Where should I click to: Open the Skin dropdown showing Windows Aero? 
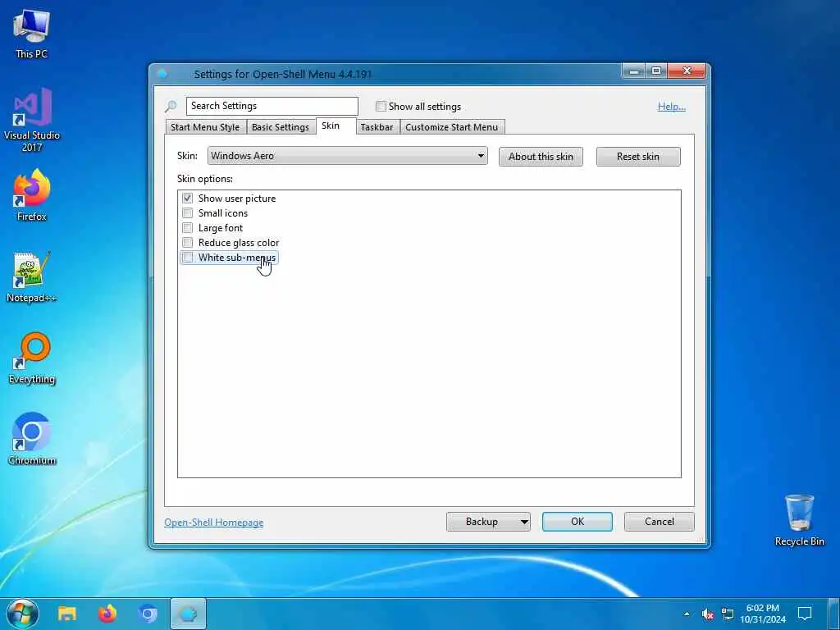(348, 156)
